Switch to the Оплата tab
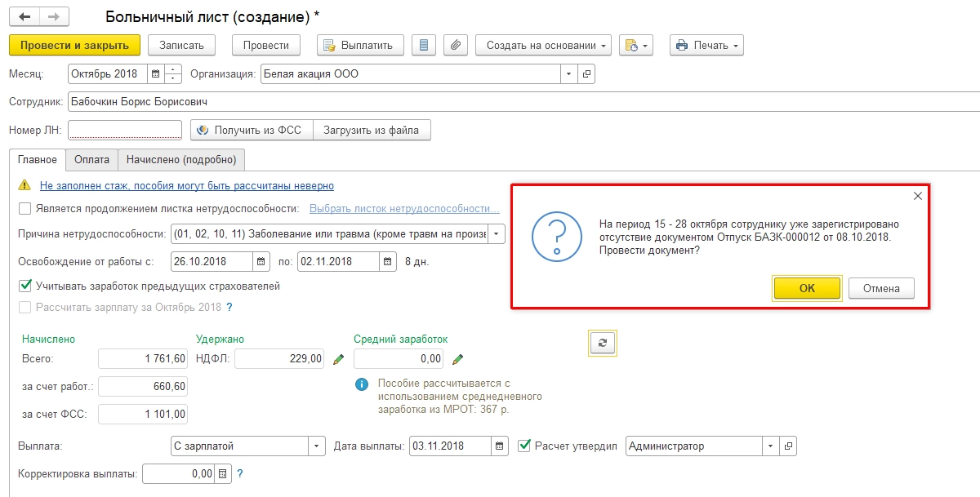980x497 pixels. [91, 160]
